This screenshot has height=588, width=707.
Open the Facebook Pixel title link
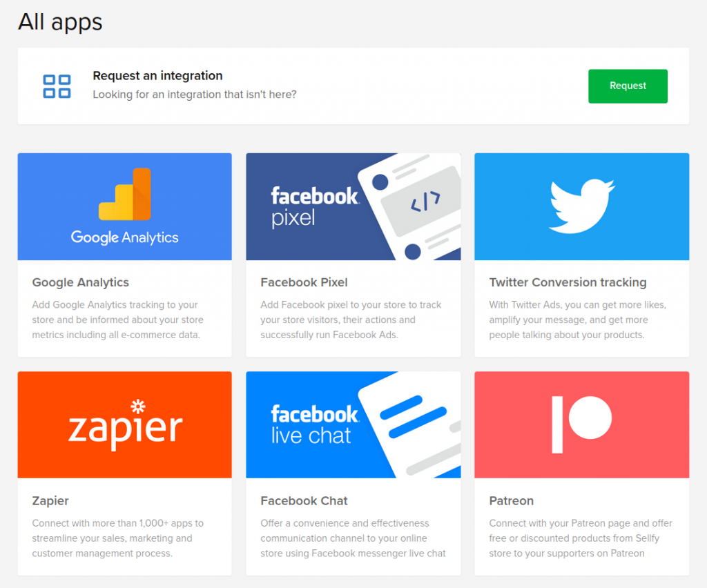pyautogui.click(x=304, y=282)
